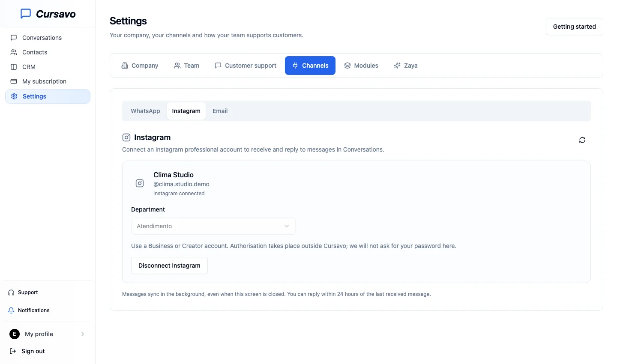Viewport: 617px width, 364px height.
Task: Click the Conversations speech bubble icon
Action: (14, 38)
